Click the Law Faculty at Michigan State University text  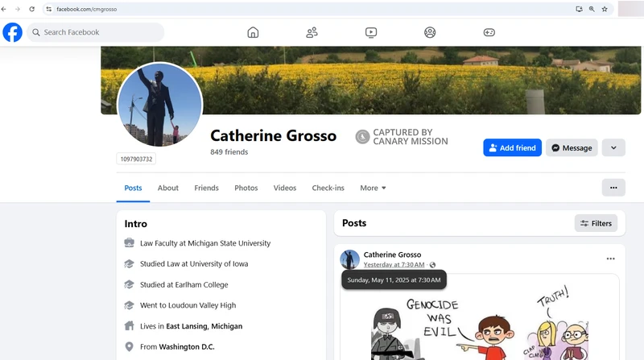[x=205, y=243]
